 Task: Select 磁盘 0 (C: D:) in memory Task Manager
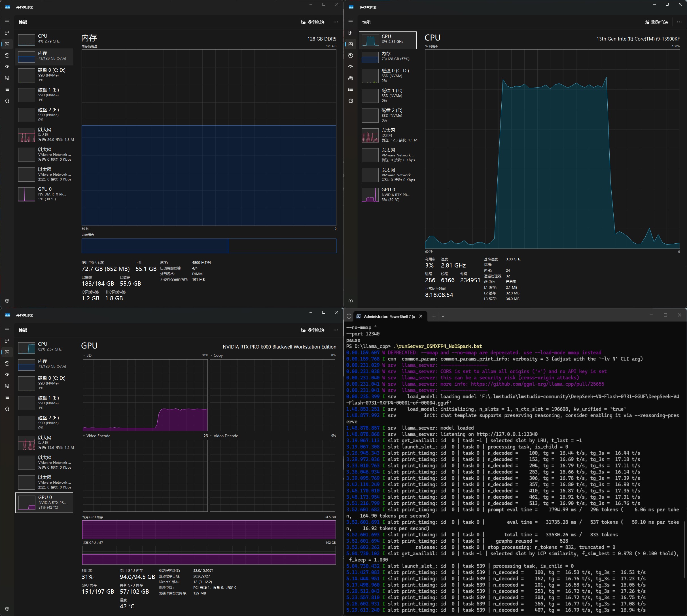44,75
